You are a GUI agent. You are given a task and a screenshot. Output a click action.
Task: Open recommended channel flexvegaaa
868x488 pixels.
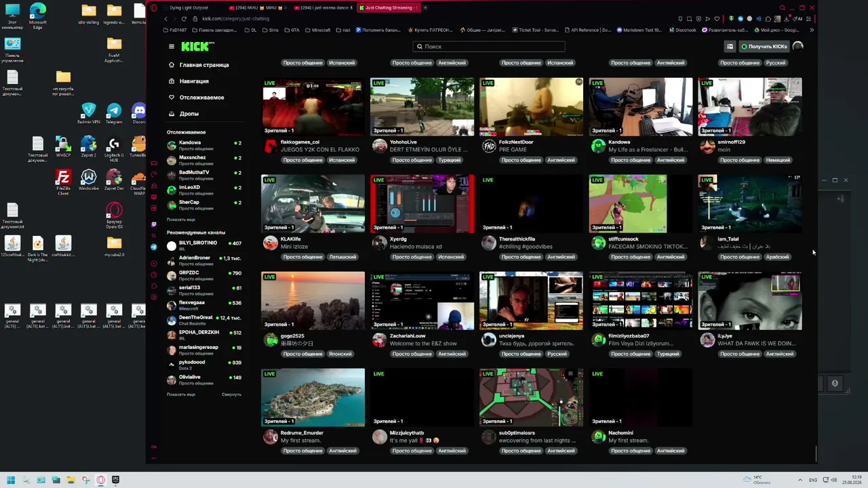point(204,305)
